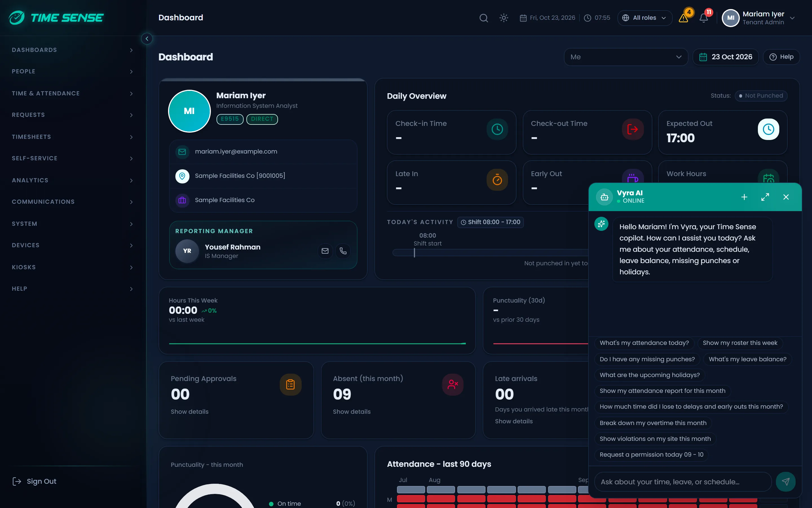Expand the Dashboards sidebar section
The image size is (812, 508).
point(73,50)
